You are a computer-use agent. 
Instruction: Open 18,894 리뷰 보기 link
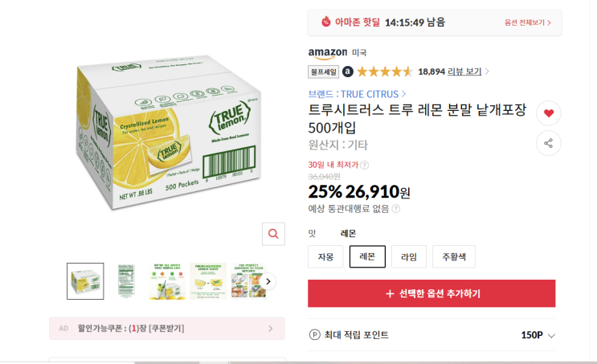point(454,72)
